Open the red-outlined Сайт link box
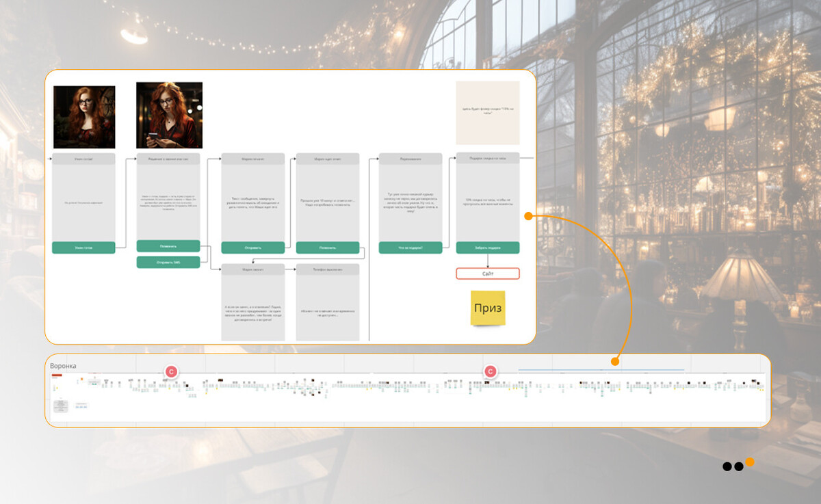821x504 pixels. [x=488, y=274]
